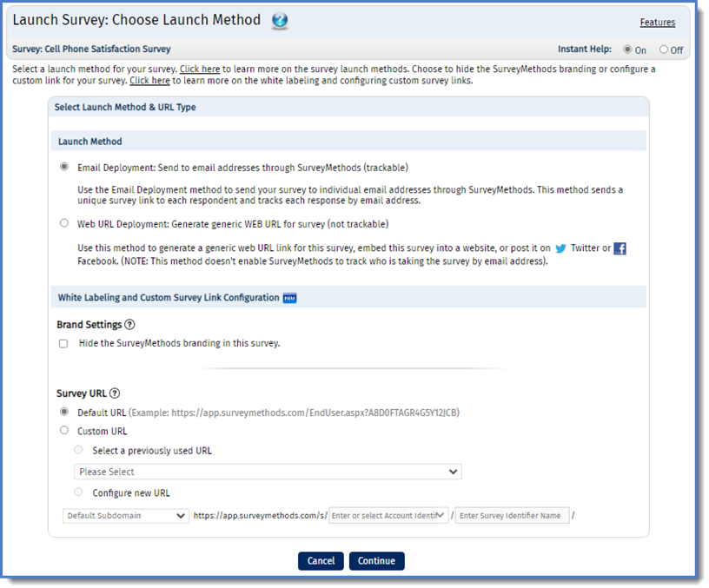Screen dimensions: 709x588
Task: Click 'https://app.surveymethods.com/s/' URL prefix
Action: tap(261, 516)
